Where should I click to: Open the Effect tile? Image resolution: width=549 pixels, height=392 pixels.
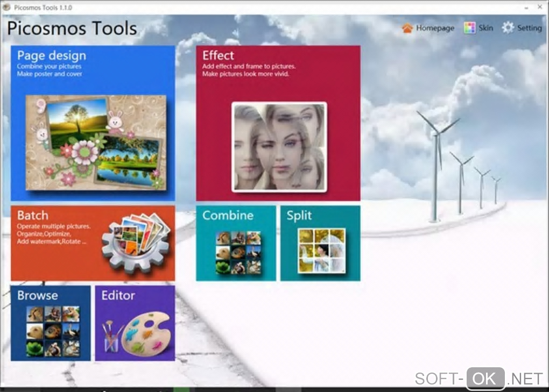point(278,123)
